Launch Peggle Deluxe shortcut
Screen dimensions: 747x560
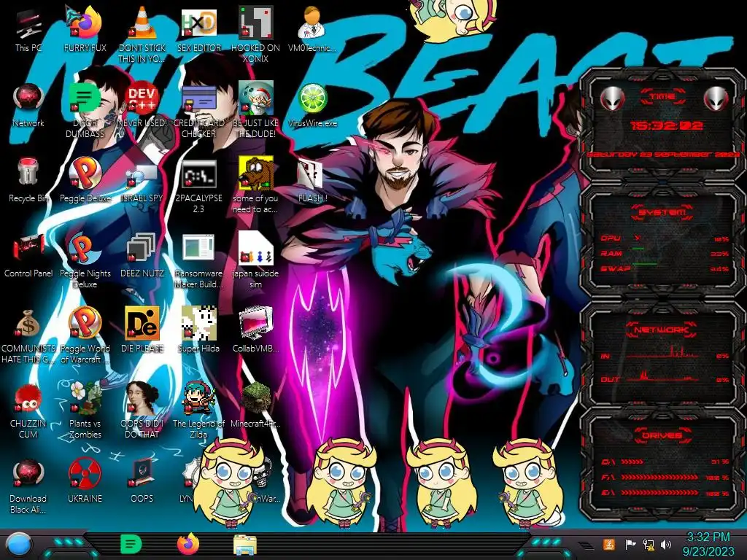click(85, 181)
